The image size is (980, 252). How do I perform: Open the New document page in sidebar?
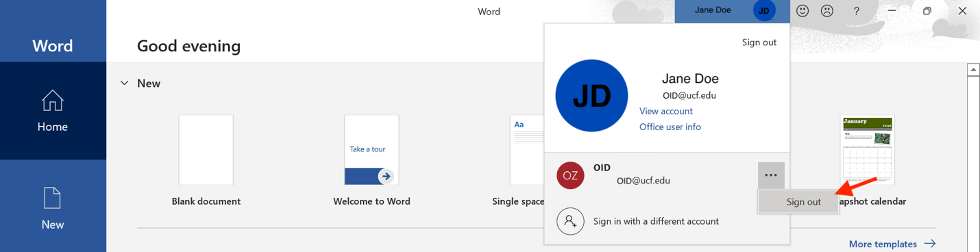click(53, 208)
